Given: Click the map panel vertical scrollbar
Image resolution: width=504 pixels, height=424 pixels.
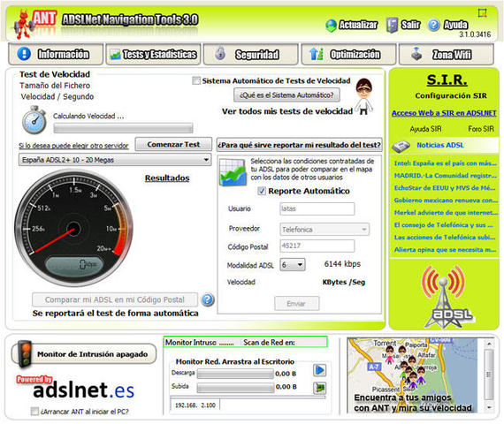Looking at the screenshot, I should pos(489,375).
